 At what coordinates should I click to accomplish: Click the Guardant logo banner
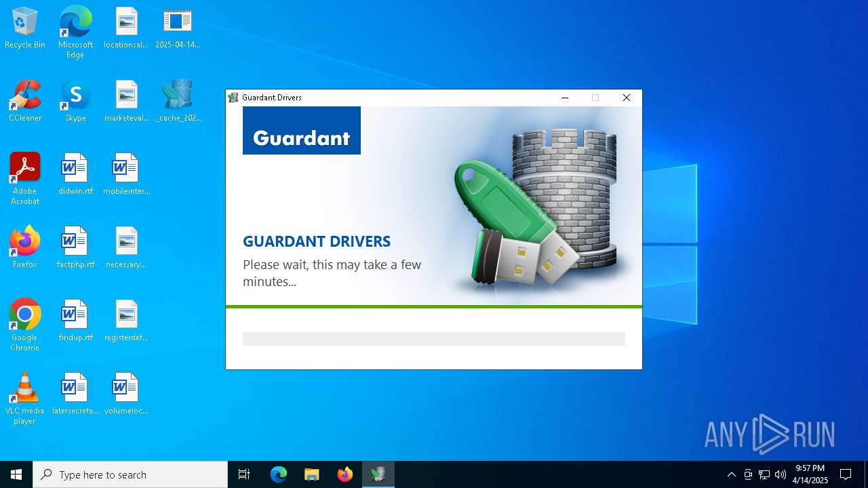(x=302, y=131)
